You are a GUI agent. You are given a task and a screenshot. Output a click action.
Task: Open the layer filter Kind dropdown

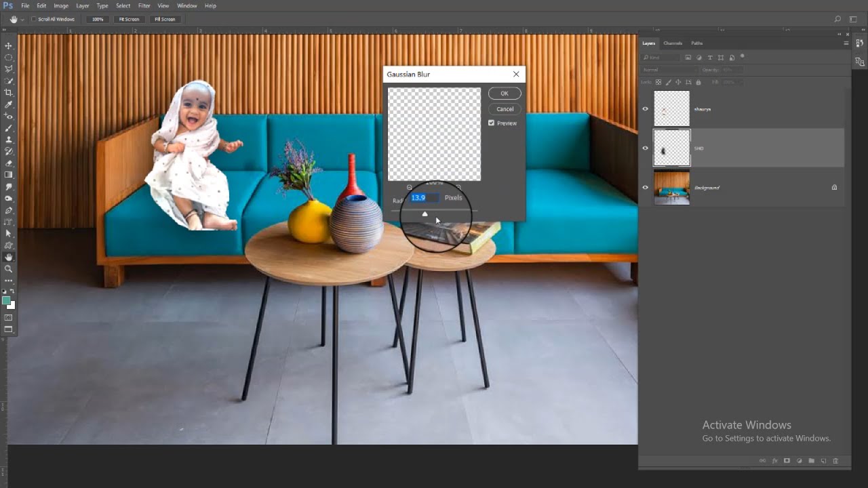point(660,58)
